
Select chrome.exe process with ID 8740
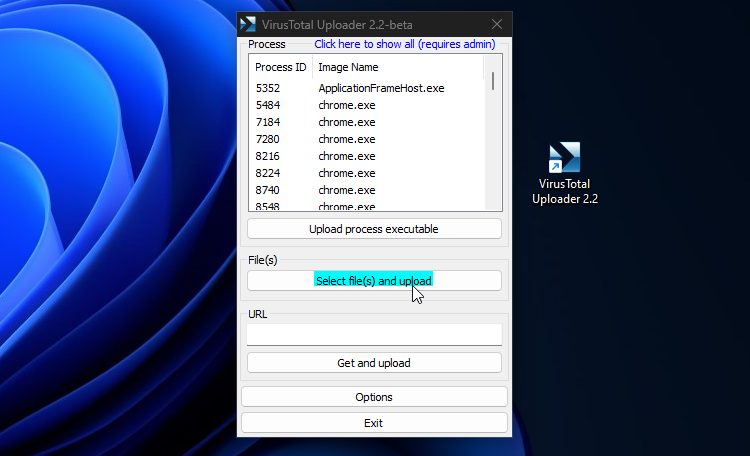pos(367,190)
